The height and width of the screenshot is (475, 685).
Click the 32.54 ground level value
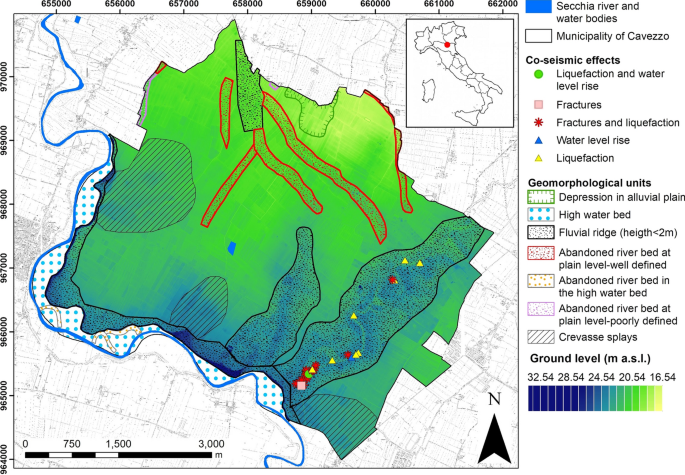[x=542, y=377]
